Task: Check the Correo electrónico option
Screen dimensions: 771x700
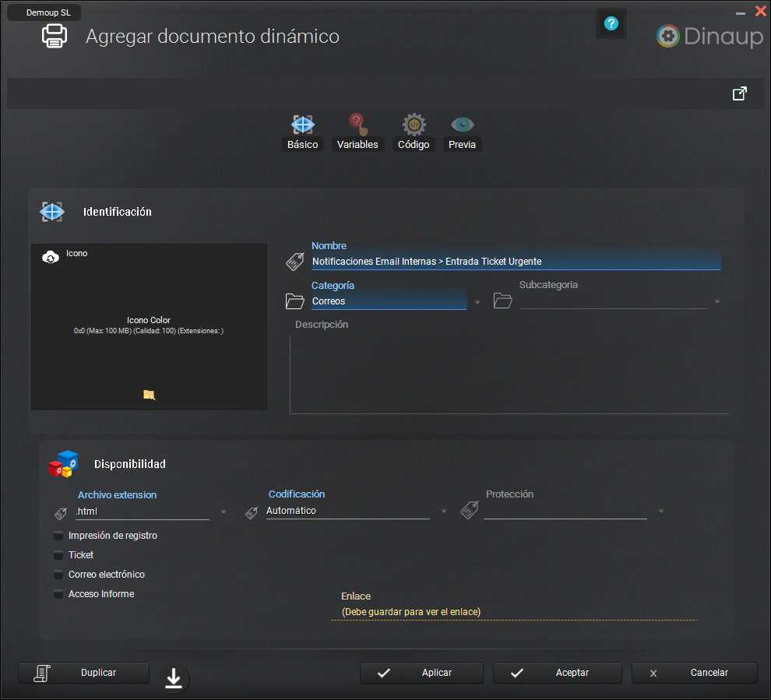Action: pyautogui.click(x=58, y=575)
